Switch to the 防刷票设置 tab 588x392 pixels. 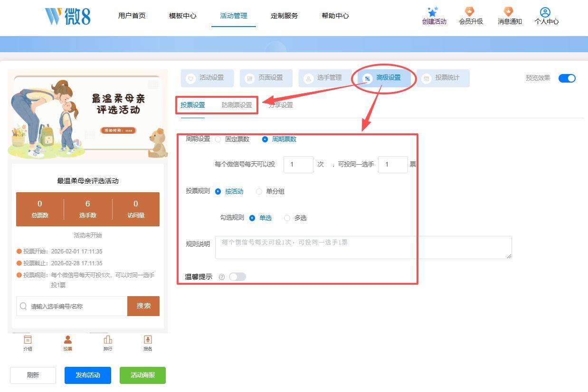[237, 105]
